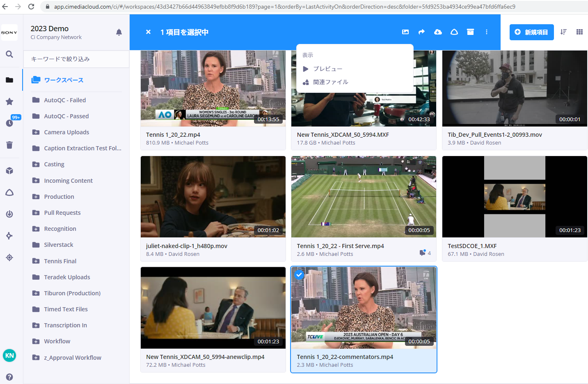The height and width of the screenshot is (384, 588).
Task: Clear selection with the X icon
Action: (149, 32)
